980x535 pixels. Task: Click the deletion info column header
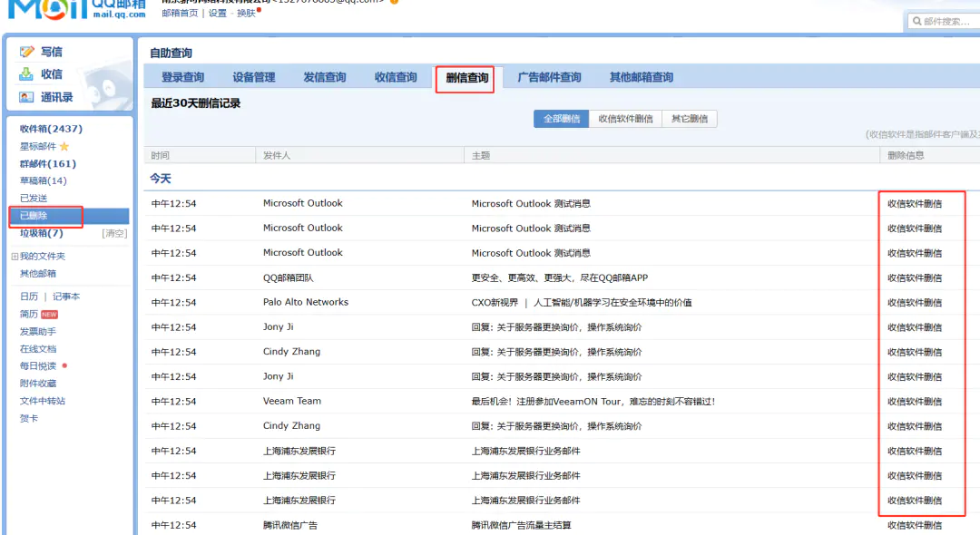[x=906, y=155]
